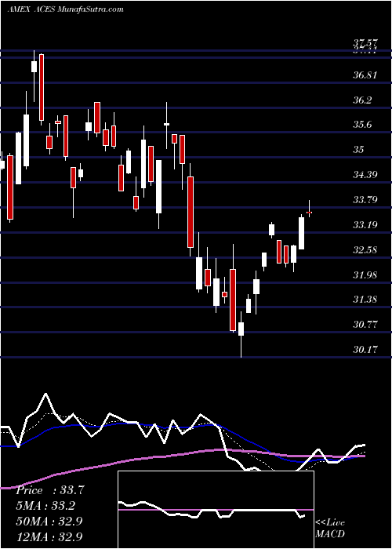This screenshot has height=549, width=392.
Task: Click the tall red candle near chart top
Action: pyautogui.click(x=42, y=88)
